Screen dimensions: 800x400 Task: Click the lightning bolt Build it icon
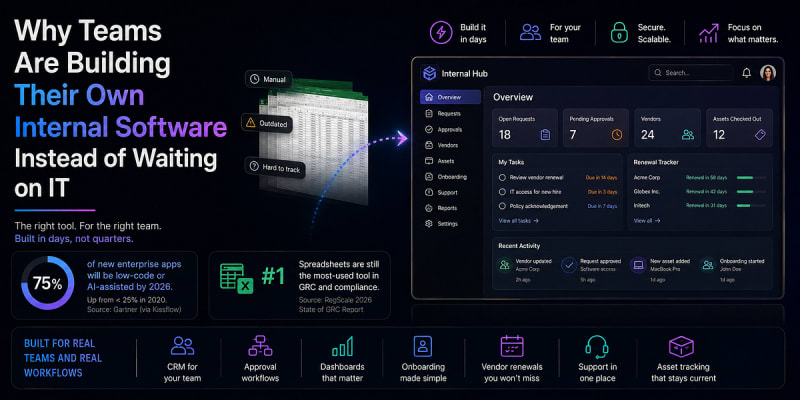(441, 33)
